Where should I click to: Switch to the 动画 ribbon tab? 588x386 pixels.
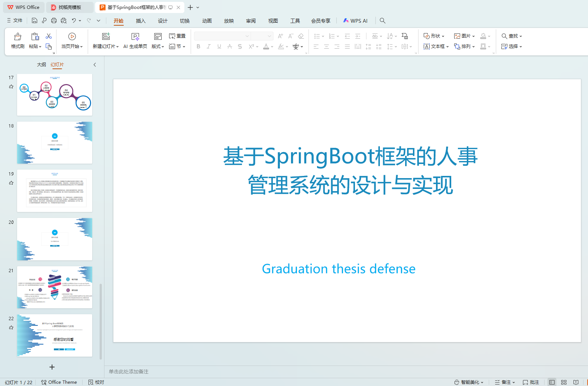pyautogui.click(x=207, y=21)
